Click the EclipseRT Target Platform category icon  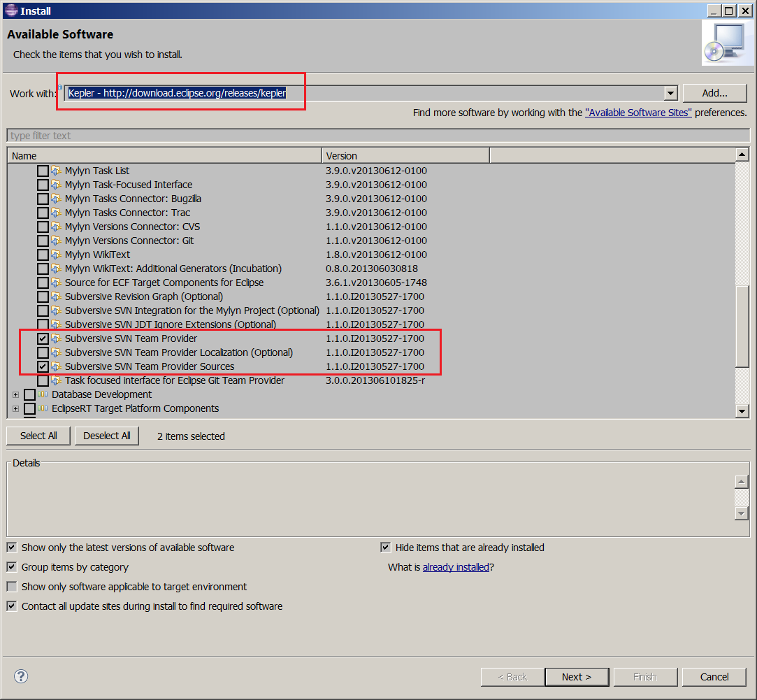pyautogui.click(x=44, y=408)
